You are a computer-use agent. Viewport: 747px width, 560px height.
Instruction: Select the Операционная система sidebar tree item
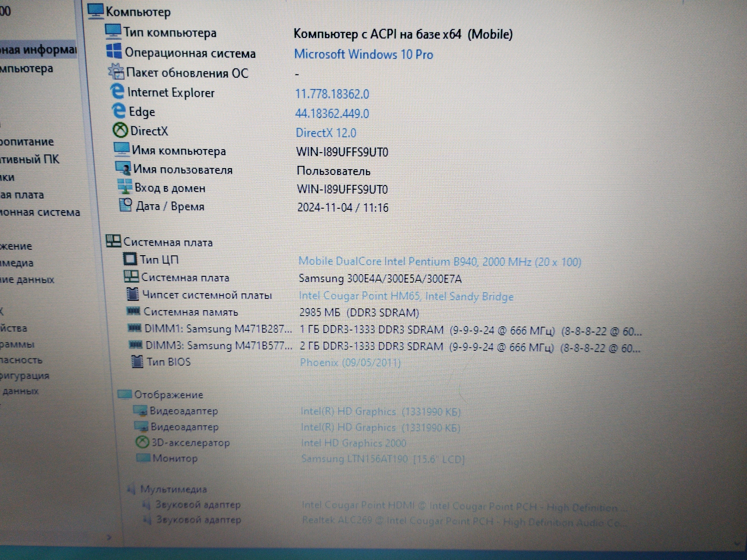coord(40,212)
